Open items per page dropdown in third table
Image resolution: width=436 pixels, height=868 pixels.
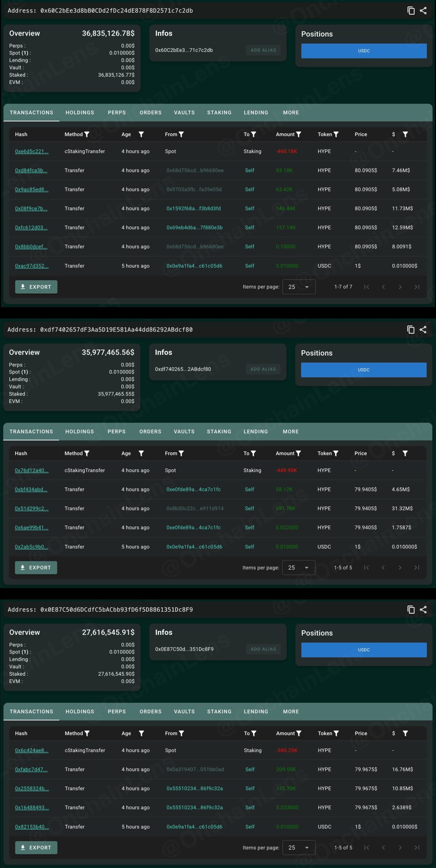(299, 848)
